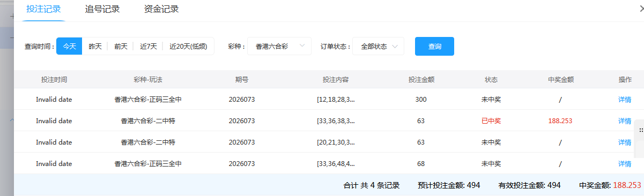Click the 彩种-玩法 column header
The image size is (644, 196).
click(x=148, y=79)
